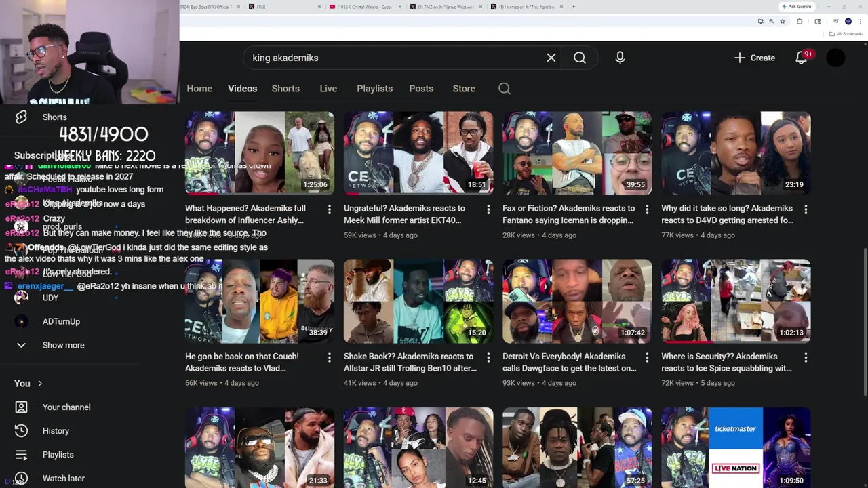Play the 1:09:50 Ticketmaster Live Nation thumbnail

coord(736,447)
